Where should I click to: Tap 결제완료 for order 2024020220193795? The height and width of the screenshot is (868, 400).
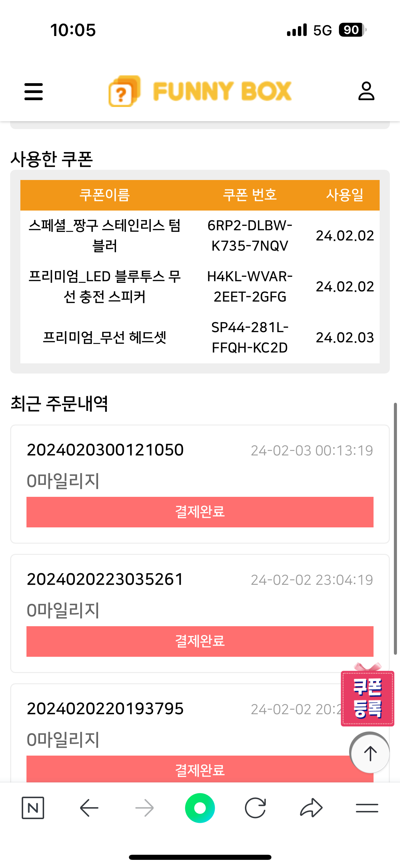[200, 770]
